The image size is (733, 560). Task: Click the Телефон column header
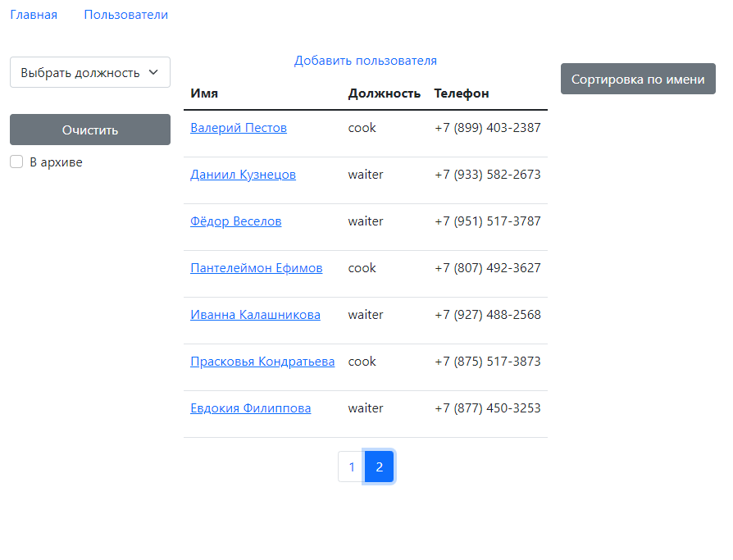point(462,93)
